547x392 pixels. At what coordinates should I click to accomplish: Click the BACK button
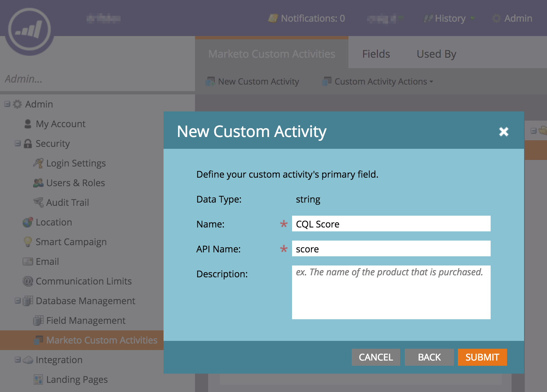click(x=429, y=357)
